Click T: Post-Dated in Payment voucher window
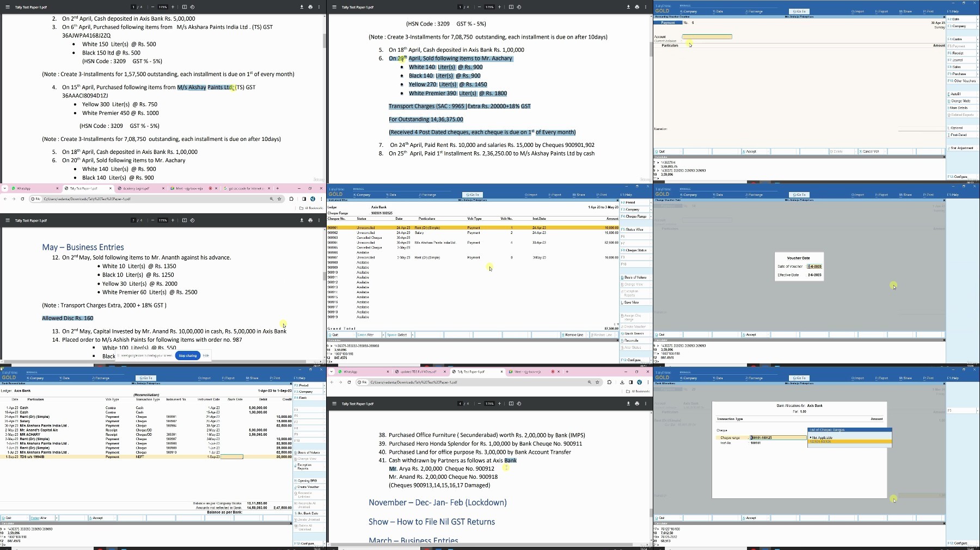 pos(962,135)
